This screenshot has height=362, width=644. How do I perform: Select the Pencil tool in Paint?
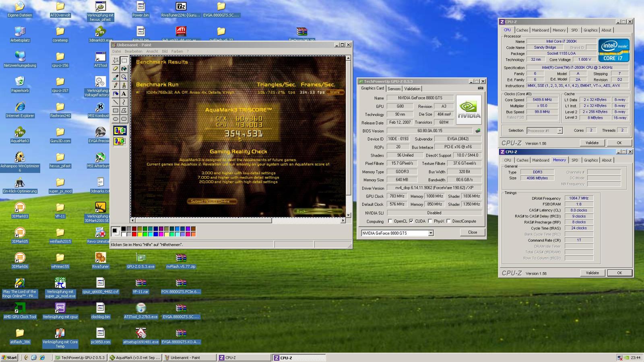pyautogui.click(x=116, y=85)
